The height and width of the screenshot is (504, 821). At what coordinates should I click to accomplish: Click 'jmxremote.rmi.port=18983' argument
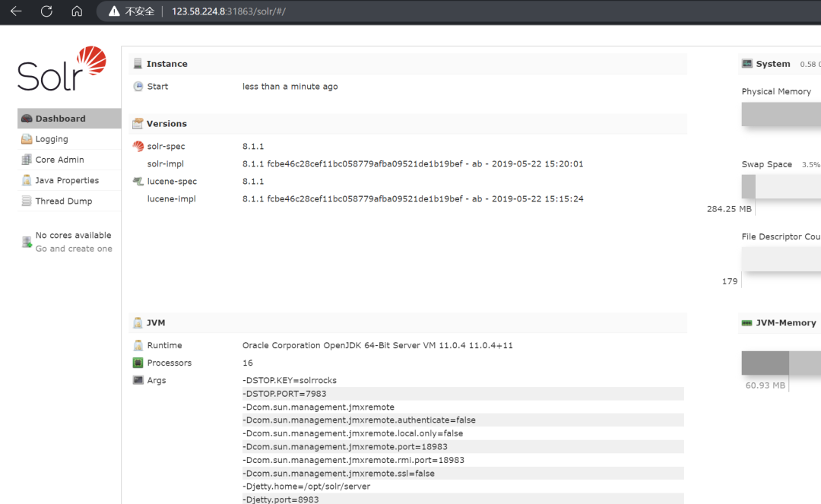click(353, 460)
